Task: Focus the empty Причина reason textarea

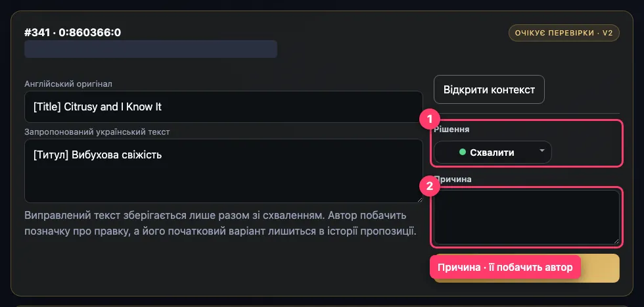Action: 526,217
